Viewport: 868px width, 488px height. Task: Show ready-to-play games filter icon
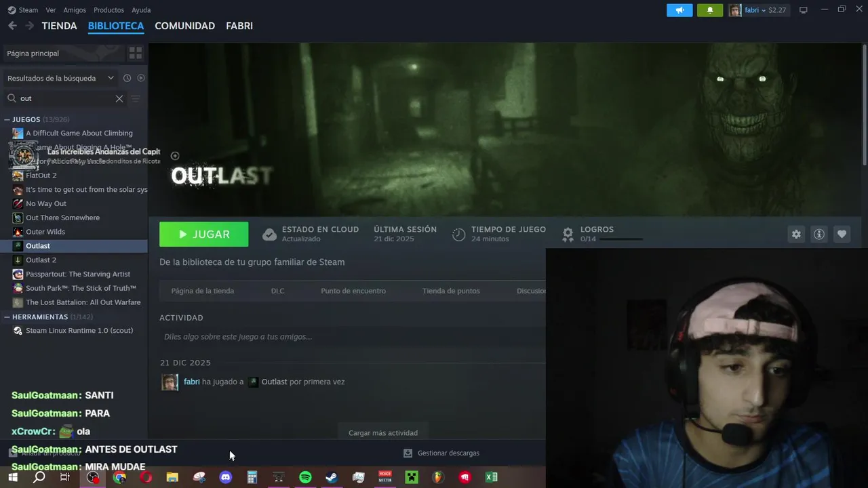click(141, 78)
